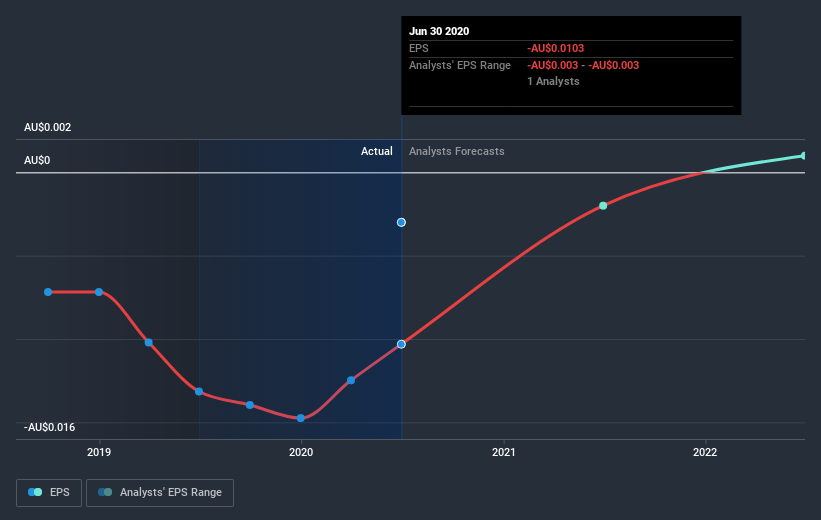Image resolution: width=821 pixels, height=520 pixels.
Task: Select the EPS data point at mid 2019
Action: (x=199, y=391)
